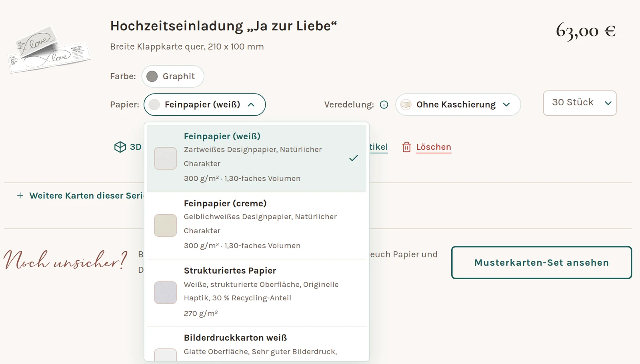This screenshot has width=640, height=364.
Task: Click the plus icon before Weitere Karten
Action: 20,196
